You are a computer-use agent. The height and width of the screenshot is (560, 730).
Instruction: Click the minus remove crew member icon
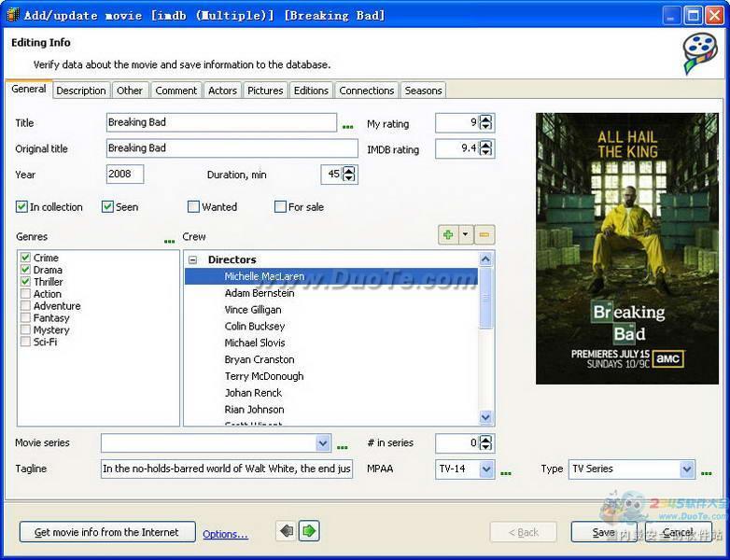(484, 234)
